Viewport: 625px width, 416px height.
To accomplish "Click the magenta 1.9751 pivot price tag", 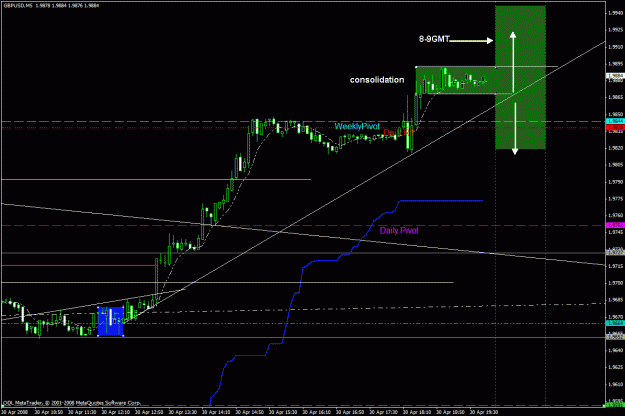I will click(615, 225).
